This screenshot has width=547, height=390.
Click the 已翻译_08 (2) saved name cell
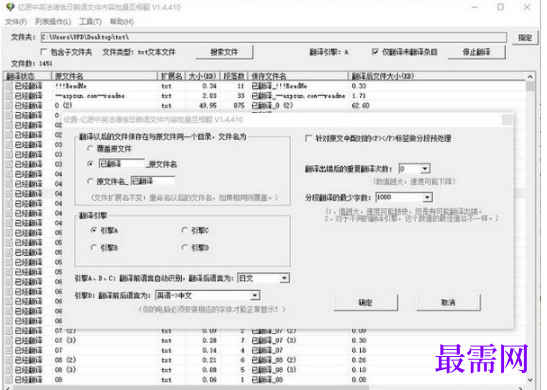click(x=274, y=360)
